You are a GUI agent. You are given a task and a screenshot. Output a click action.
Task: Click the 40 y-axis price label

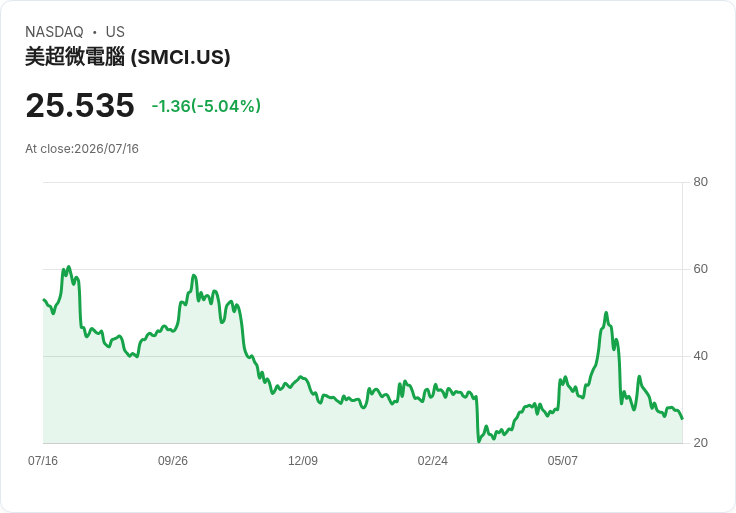coord(700,356)
